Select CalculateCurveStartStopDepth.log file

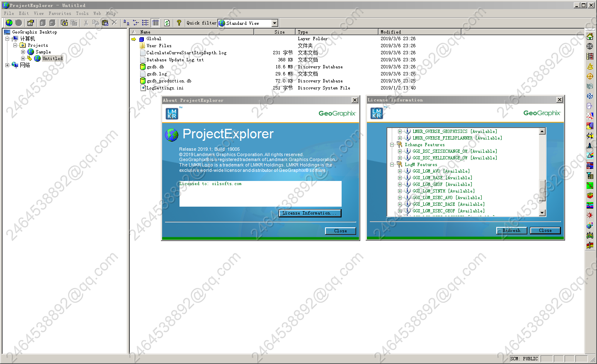(x=186, y=53)
